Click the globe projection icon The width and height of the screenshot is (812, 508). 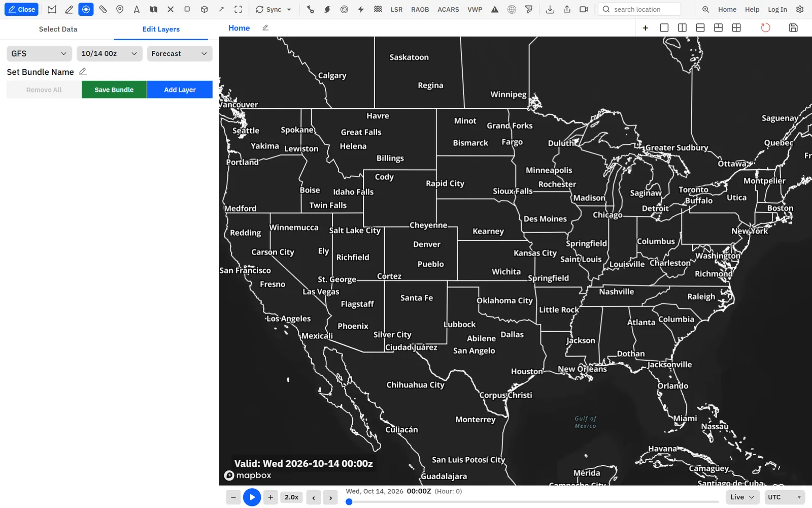(512, 9)
